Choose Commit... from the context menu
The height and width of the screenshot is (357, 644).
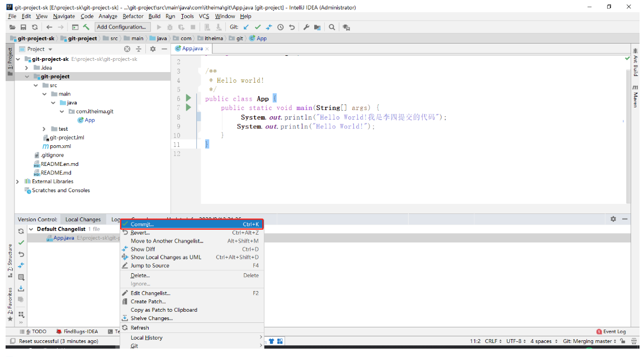(x=192, y=224)
